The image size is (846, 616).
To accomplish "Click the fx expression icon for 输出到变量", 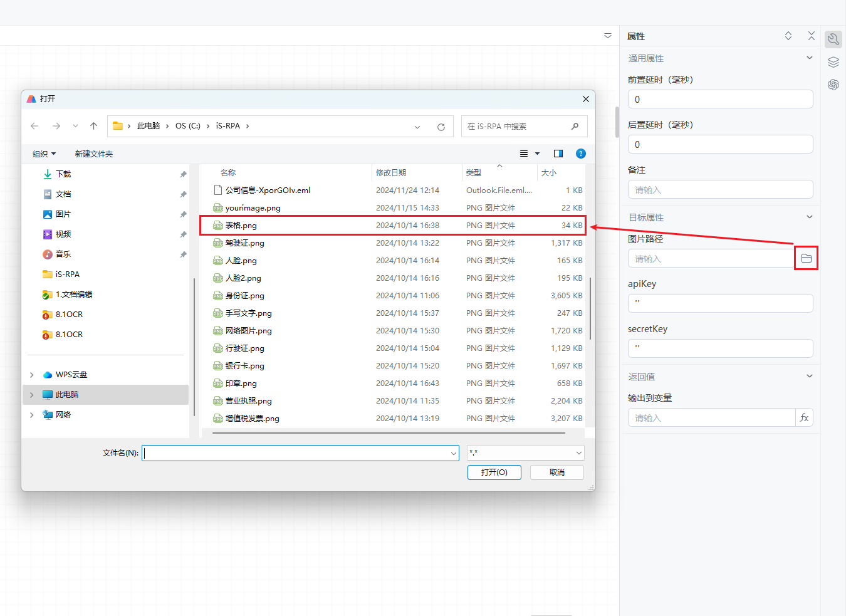I will coord(805,417).
